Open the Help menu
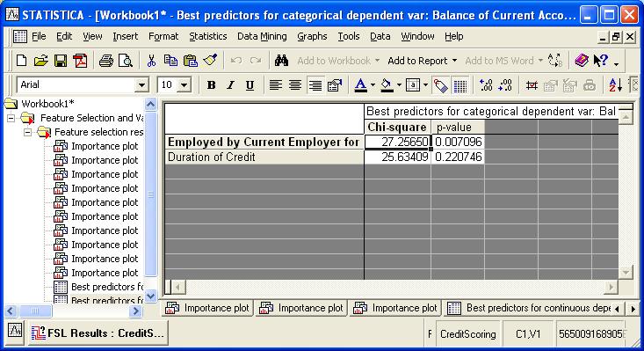Screen dimensions: 644x351 tap(454, 36)
